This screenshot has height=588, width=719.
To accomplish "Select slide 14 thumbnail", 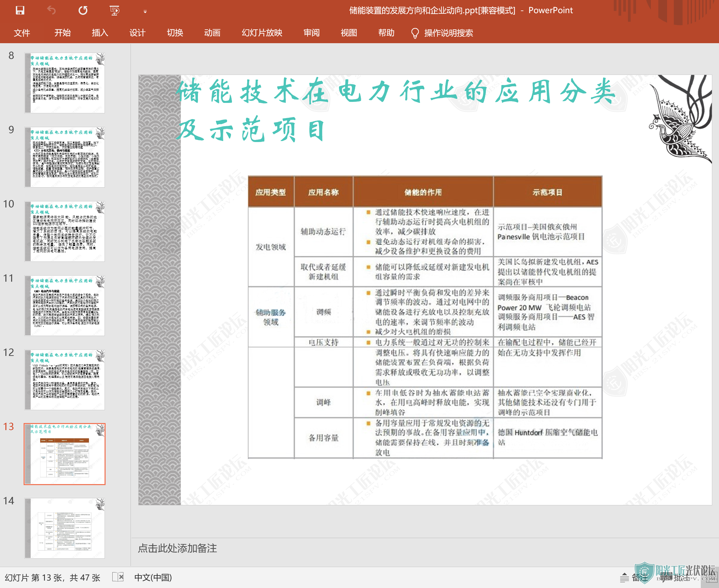I will tap(65, 528).
